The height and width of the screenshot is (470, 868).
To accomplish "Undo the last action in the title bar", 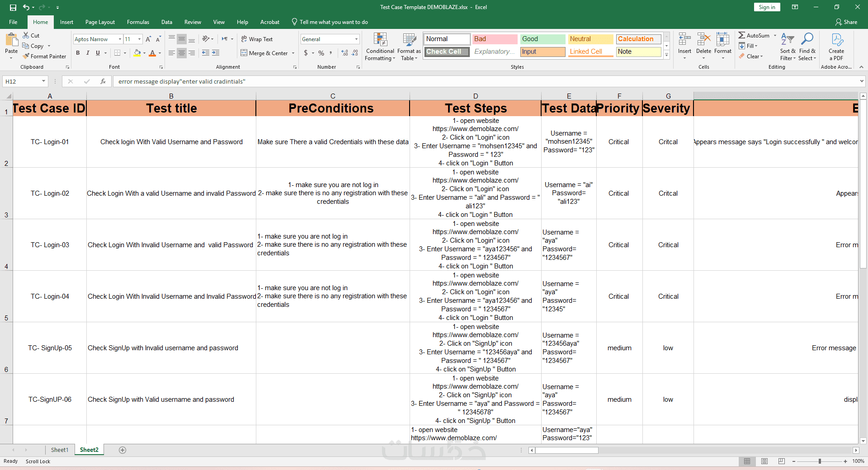I will click(x=26, y=7).
